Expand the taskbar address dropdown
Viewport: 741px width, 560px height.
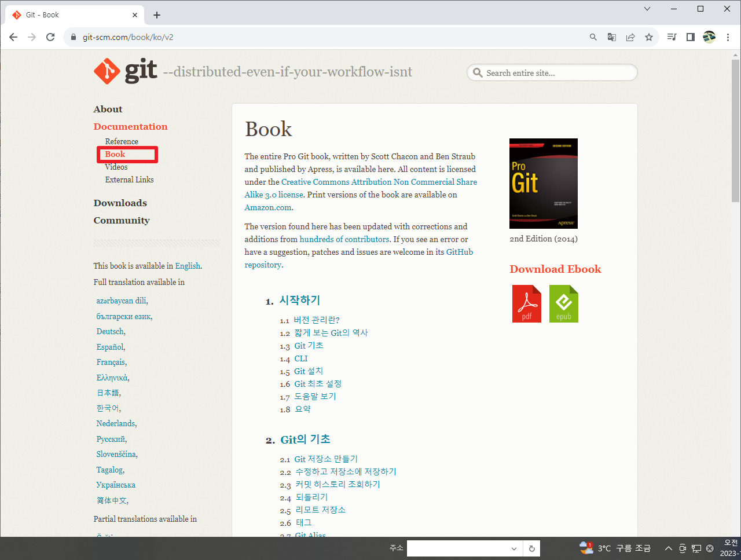pyautogui.click(x=513, y=548)
